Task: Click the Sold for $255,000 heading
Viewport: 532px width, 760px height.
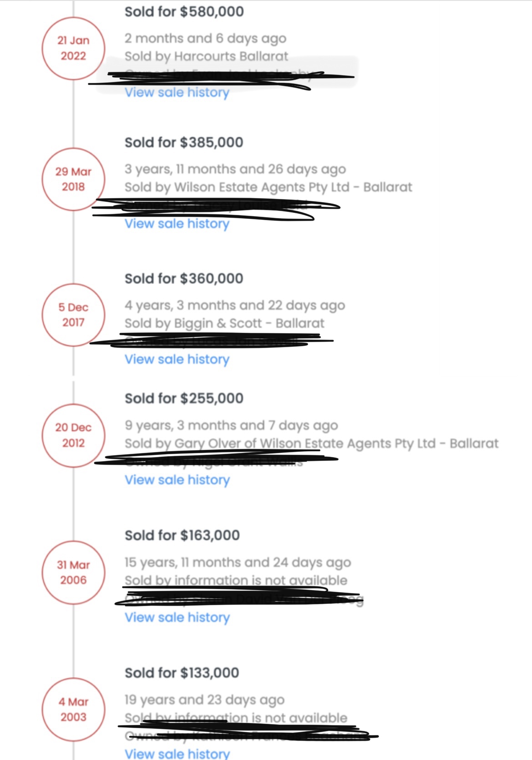Action: coord(184,398)
